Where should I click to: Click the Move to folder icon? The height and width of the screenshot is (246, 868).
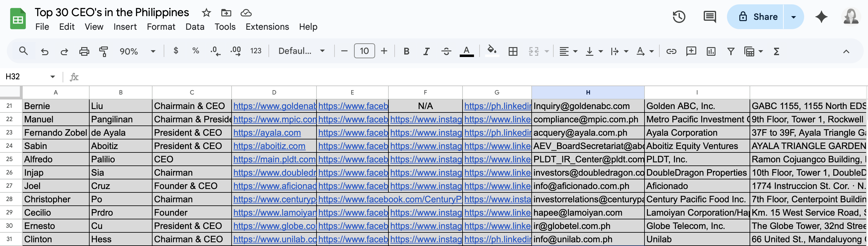click(226, 13)
